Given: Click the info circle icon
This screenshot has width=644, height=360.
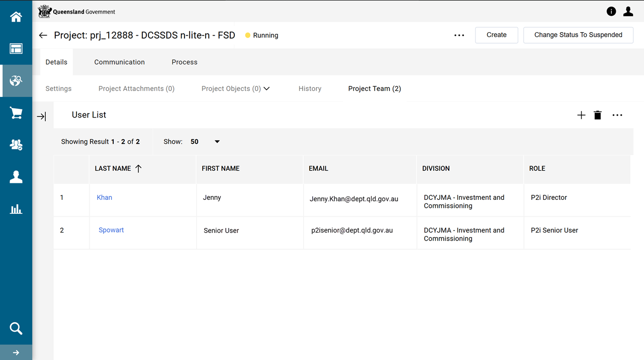Looking at the screenshot, I should click(611, 12).
